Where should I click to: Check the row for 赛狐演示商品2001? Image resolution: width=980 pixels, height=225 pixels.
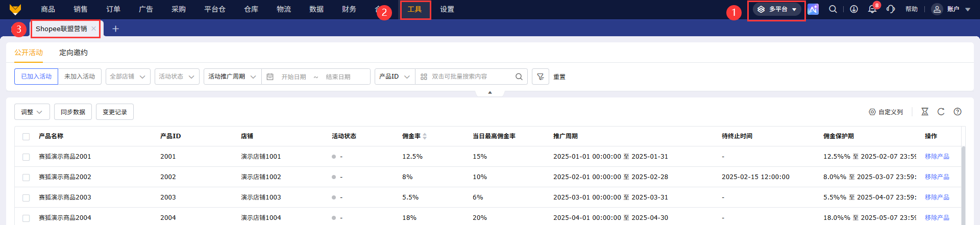pos(26,157)
